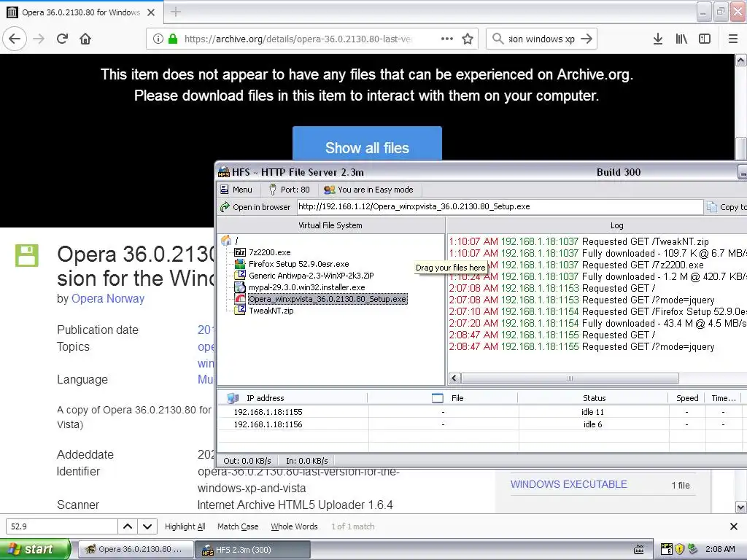747x560 pixels.
Task: Click the 'Status' column header
Action: (x=594, y=398)
